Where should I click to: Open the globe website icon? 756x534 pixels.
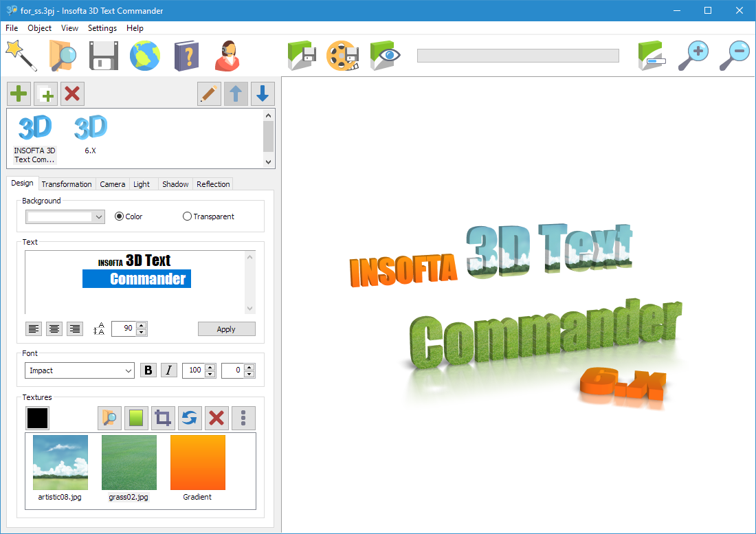click(x=144, y=56)
